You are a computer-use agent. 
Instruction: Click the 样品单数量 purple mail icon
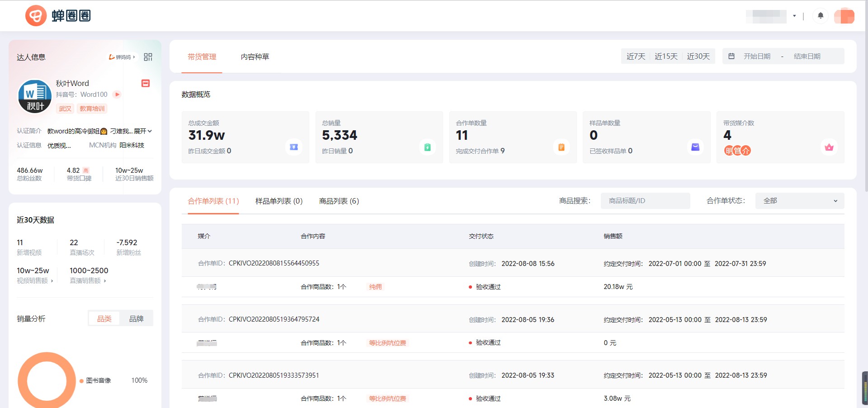pyautogui.click(x=695, y=147)
